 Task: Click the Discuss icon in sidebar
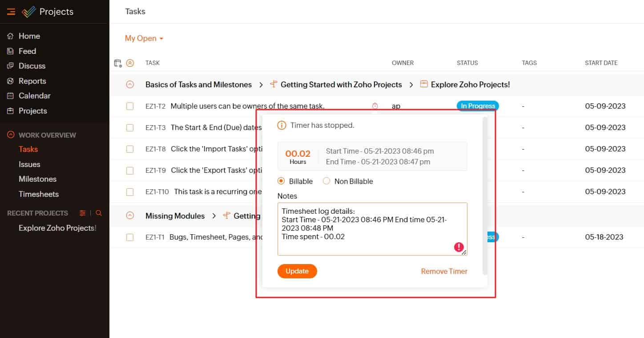(10, 66)
